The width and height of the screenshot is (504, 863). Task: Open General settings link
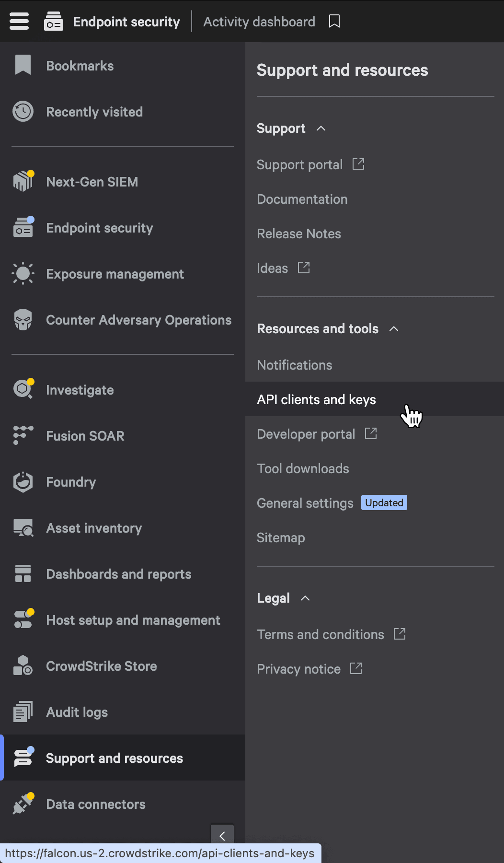click(305, 503)
